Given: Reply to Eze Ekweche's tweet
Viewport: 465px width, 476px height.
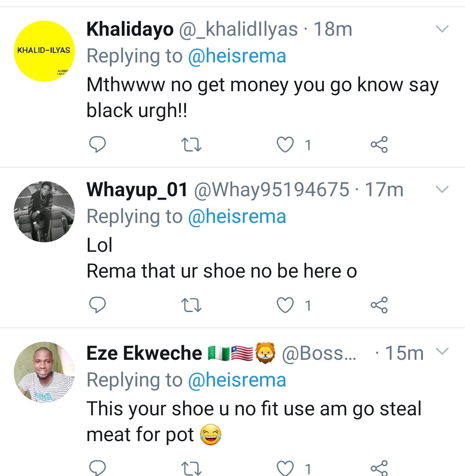Looking at the screenshot, I should 97,468.
